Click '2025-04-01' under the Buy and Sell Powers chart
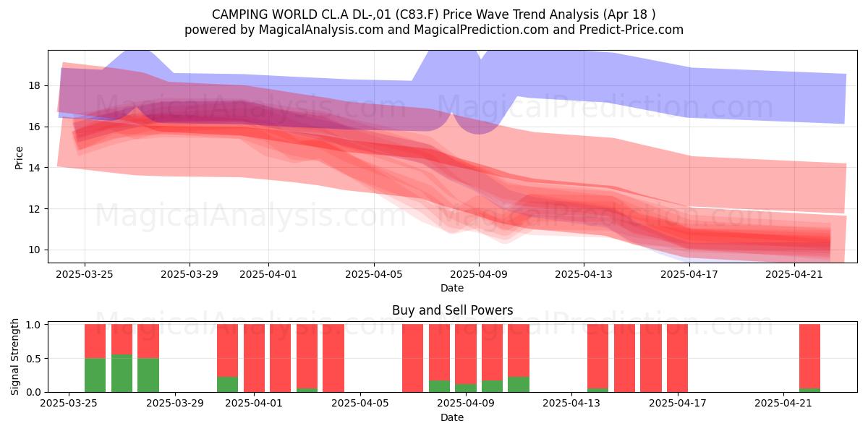This screenshot has height=434, width=868. (x=254, y=404)
